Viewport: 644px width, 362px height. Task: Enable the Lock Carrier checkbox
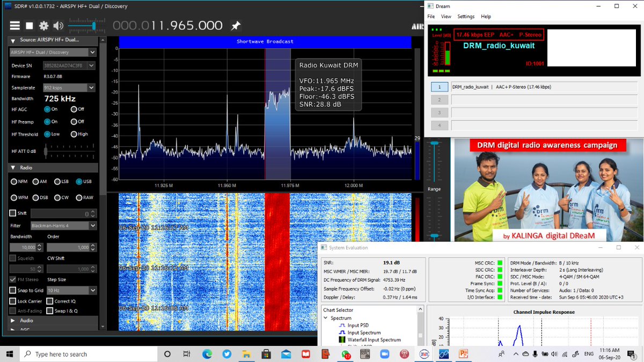[13, 301]
